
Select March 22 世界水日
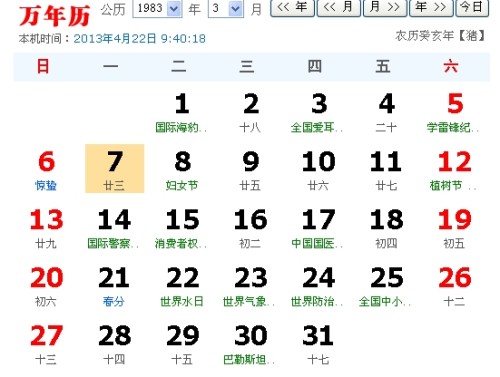click(x=182, y=286)
